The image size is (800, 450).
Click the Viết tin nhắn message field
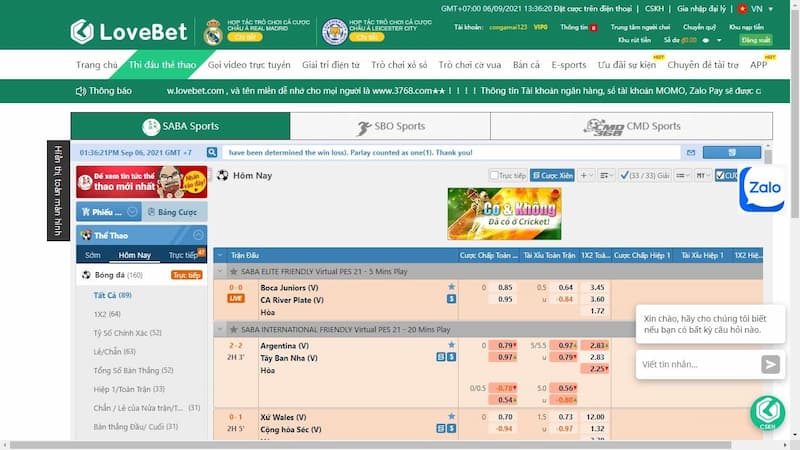(698, 364)
